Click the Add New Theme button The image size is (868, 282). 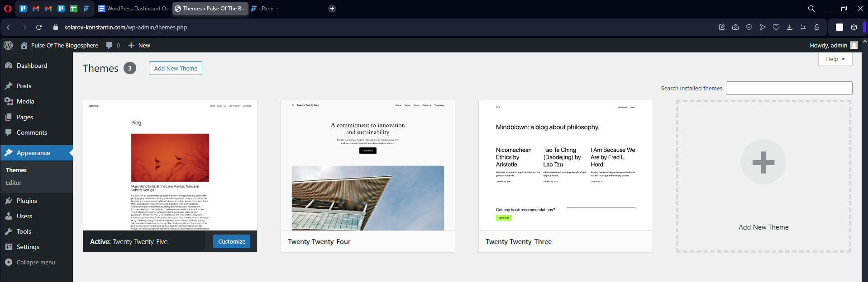coord(176,68)
